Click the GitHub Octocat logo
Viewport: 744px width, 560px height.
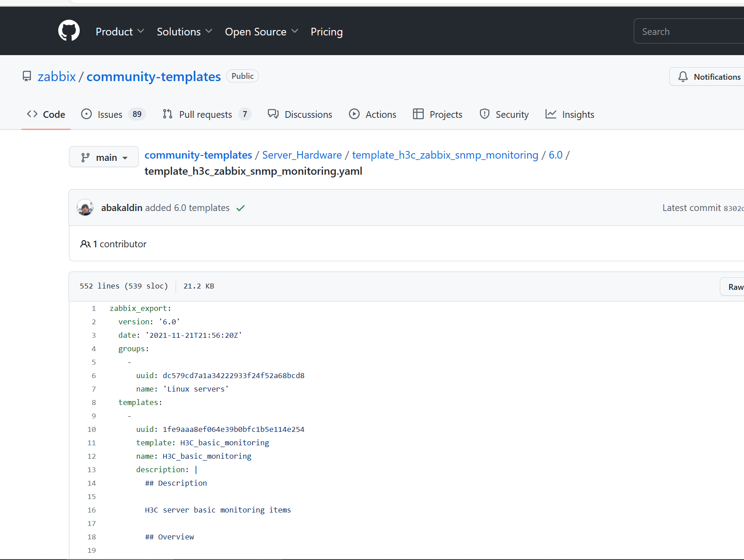click(69, 31)
